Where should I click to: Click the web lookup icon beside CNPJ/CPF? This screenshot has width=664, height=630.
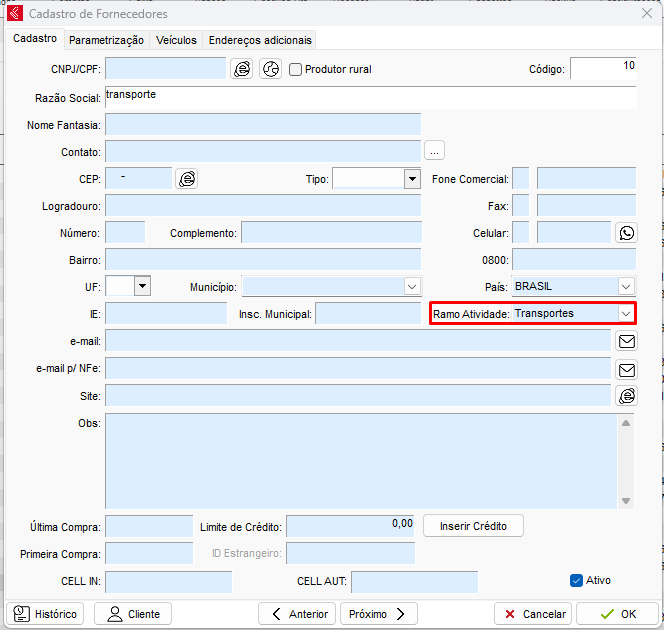tap(242, 69)
